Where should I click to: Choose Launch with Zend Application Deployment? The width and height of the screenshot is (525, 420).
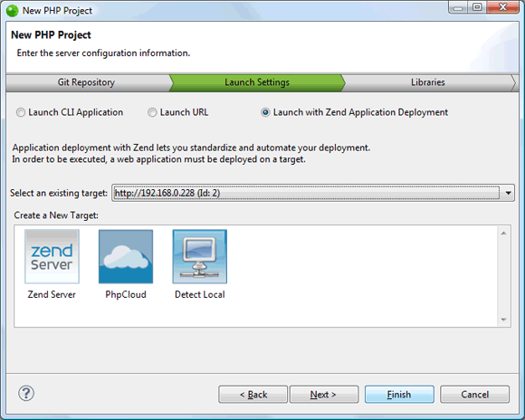point(265,112)
